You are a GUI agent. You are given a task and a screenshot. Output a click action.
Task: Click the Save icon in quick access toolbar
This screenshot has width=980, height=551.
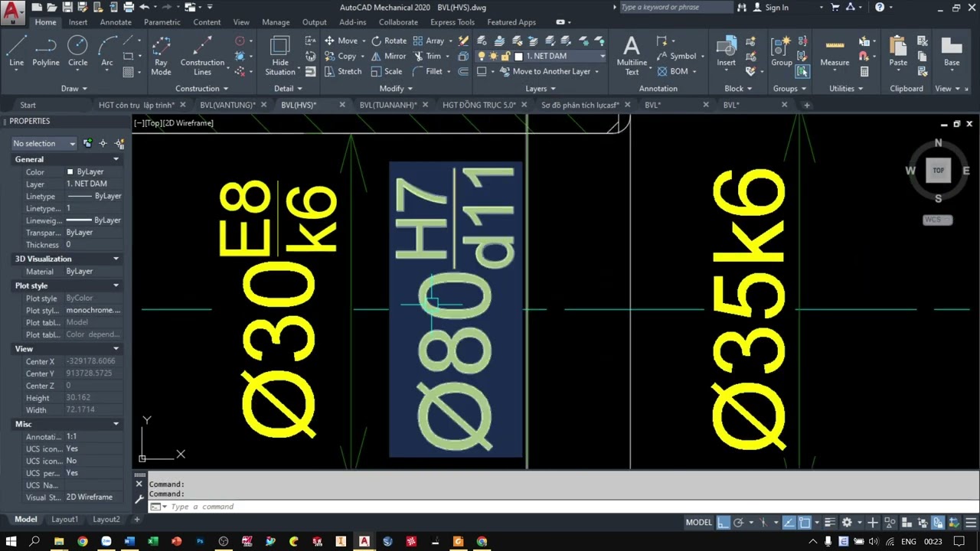(x=67, y=8)
